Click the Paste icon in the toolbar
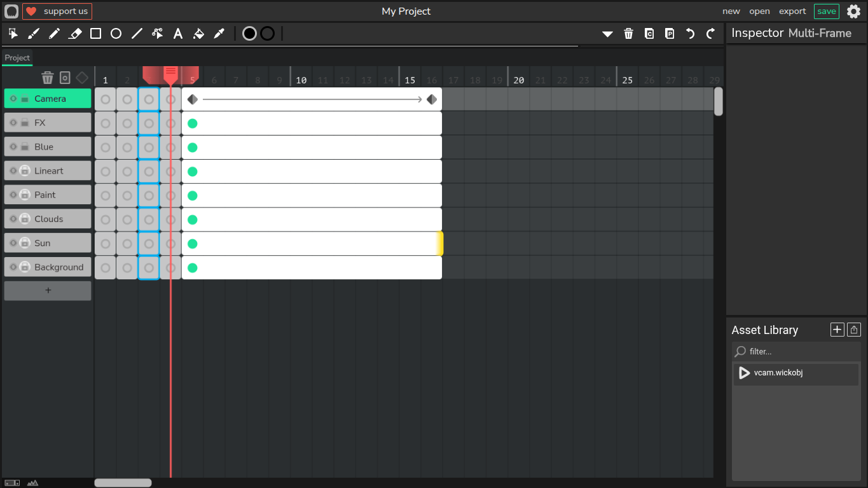868x488 pixels. [x=670, y=34]
